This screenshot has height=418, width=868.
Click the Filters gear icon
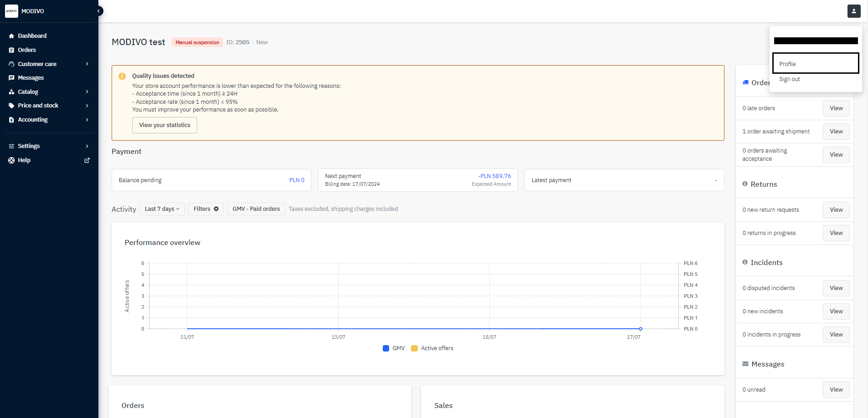[x=216, y=209]
